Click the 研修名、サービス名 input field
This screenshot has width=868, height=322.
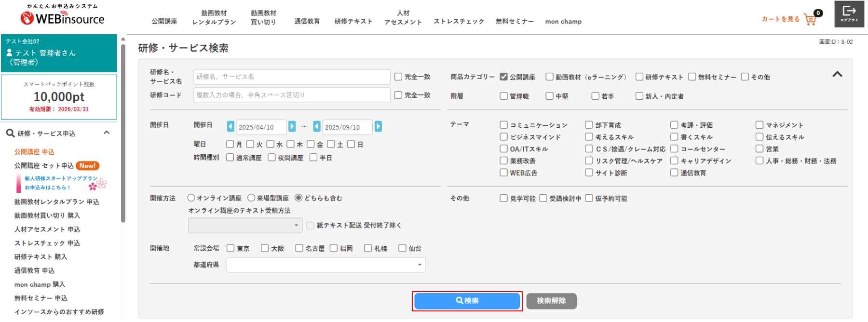pos(292,77)
